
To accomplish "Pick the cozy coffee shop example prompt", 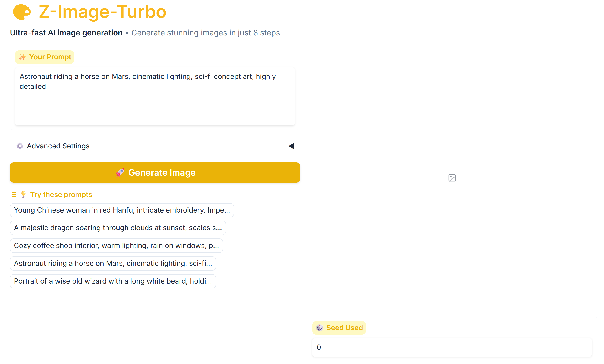I will click(116, 246).
